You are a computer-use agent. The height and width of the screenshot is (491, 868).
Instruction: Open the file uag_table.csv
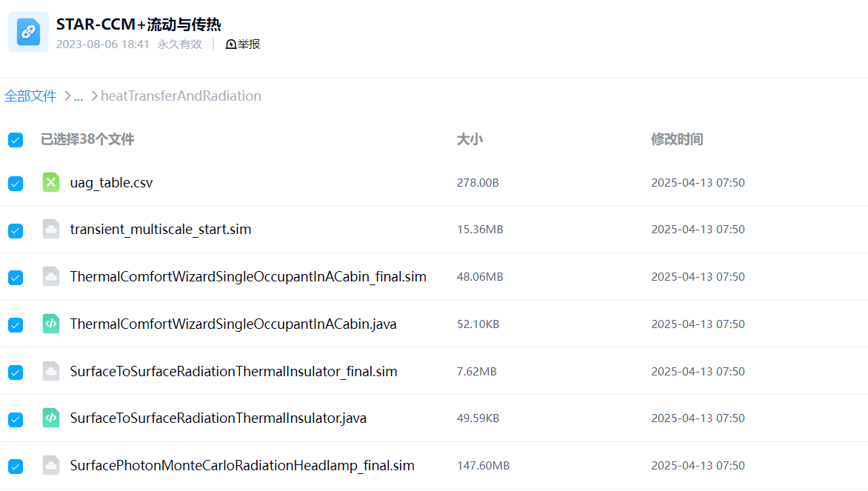pos(111,183)
